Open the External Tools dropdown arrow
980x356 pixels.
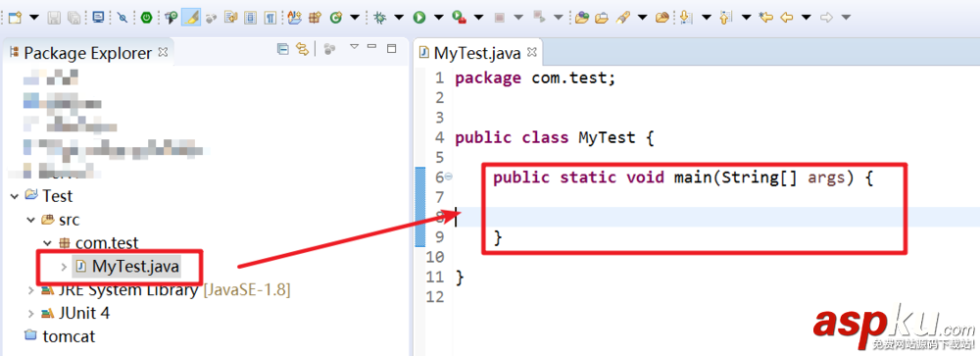pos(478,19)
